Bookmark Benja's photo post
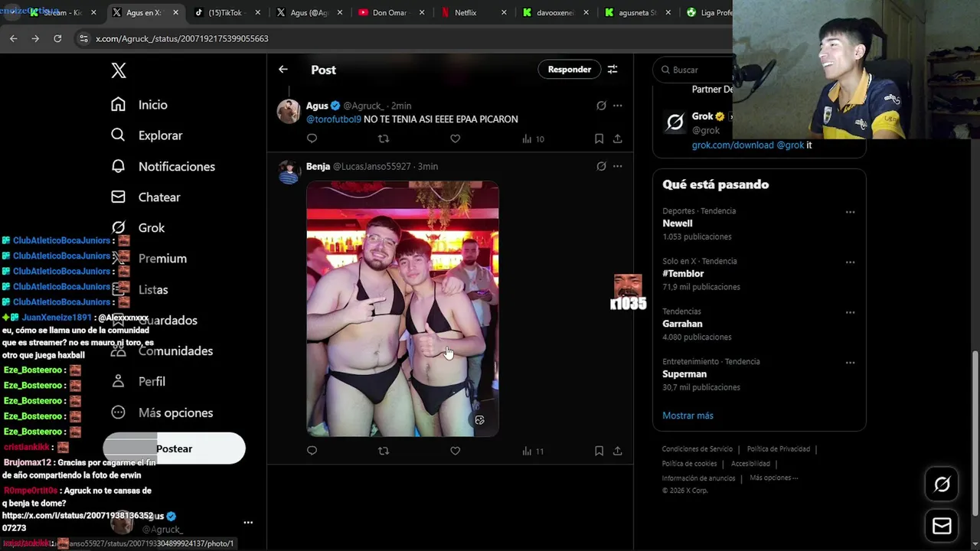Screen dimensions: 980x551 pyautogui.click(x=599, y=451)
